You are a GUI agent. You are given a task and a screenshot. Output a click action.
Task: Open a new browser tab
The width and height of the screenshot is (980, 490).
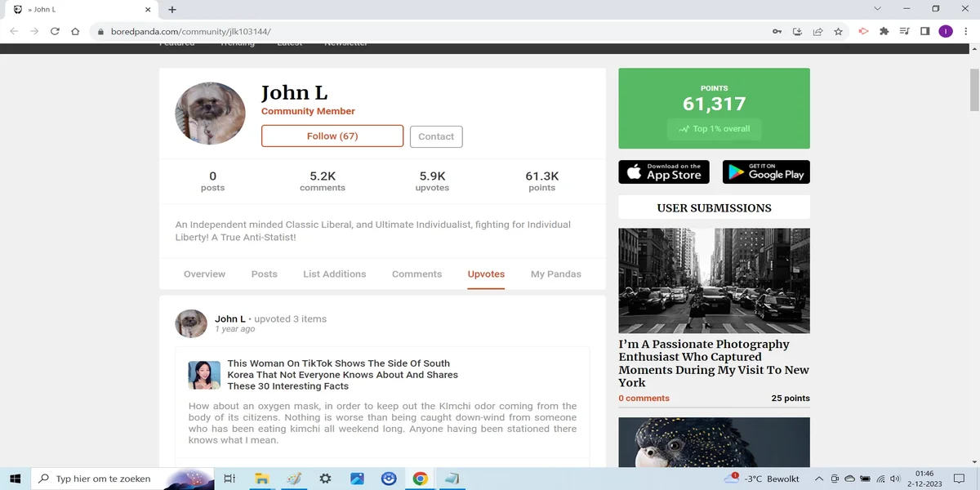(171, 10)
